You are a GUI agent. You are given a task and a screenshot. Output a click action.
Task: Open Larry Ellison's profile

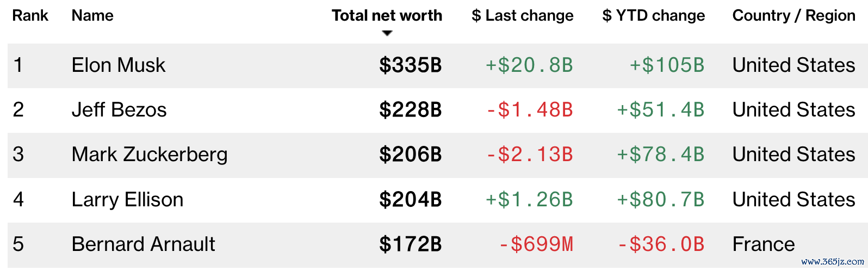click(x=127, y=200)
